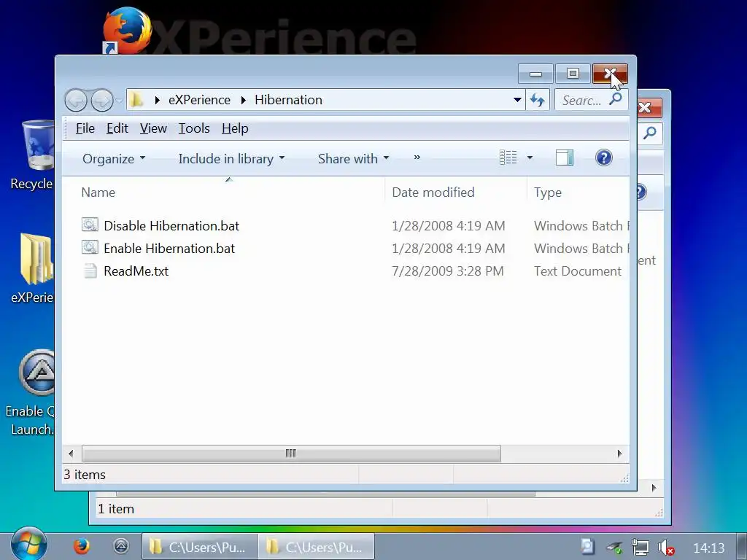The width and height of the screenshot is (747, 560).
Task: Click the 7/28/2009 3:28 PM date cell
Action: coord(448,271)
